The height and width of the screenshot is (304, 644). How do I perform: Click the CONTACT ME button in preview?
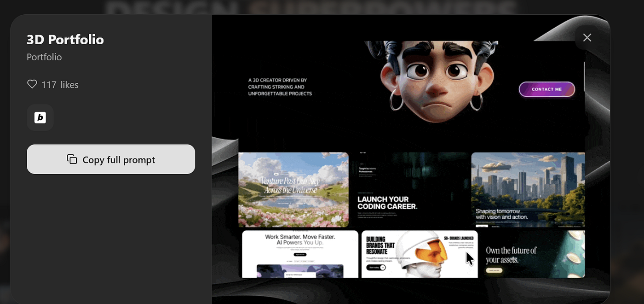tap(547, 89)
